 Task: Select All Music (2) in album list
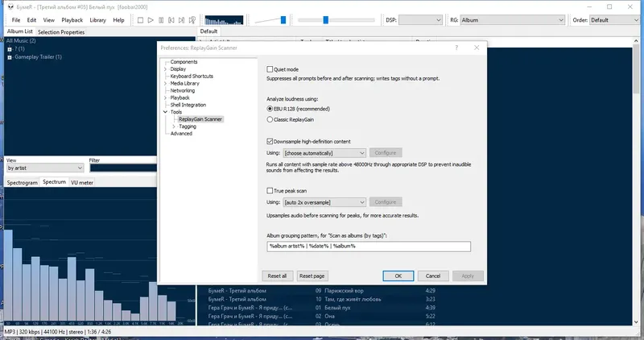click(21, 41)
